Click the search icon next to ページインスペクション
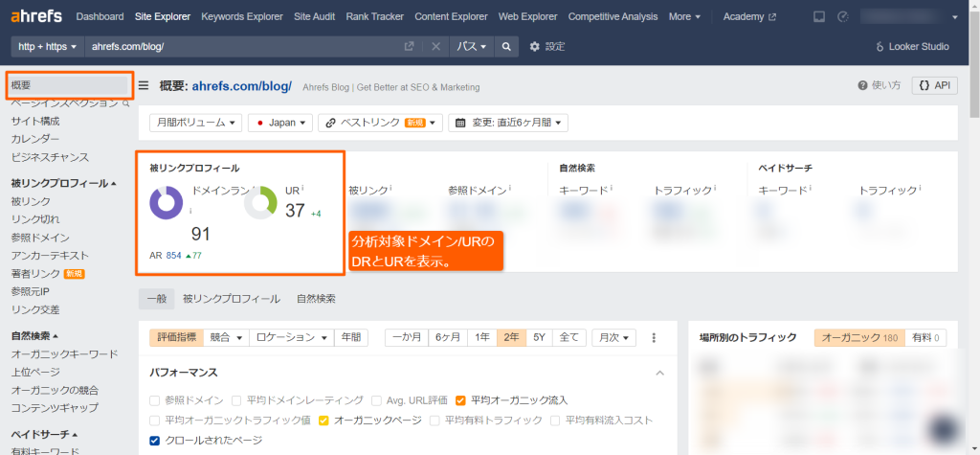 click(x=125, y=103)
